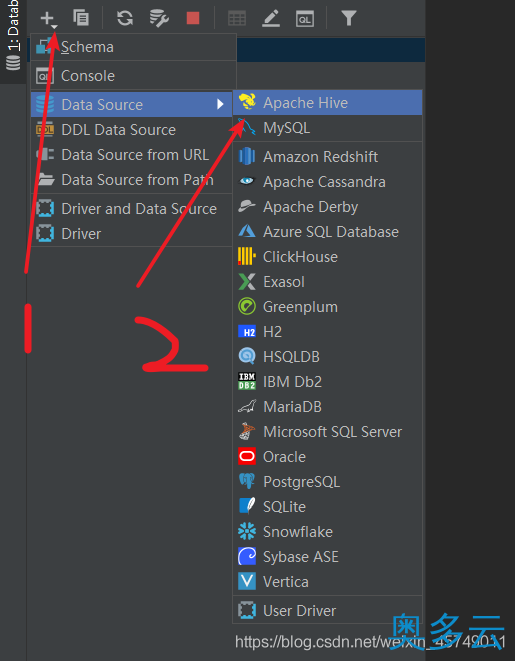
Task: Choose Apache Hive data source
Action: point(327,102)
